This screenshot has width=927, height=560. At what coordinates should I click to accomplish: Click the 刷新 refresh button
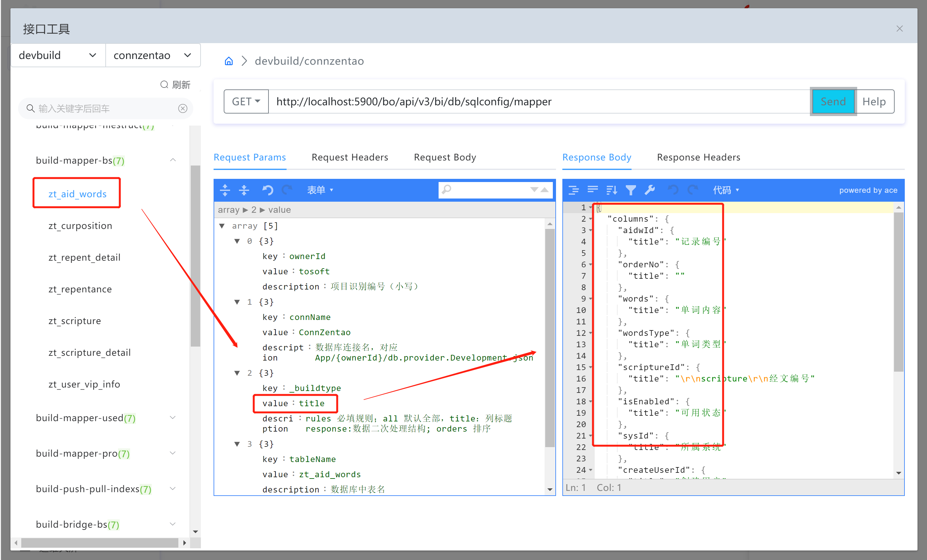point(175,85)
